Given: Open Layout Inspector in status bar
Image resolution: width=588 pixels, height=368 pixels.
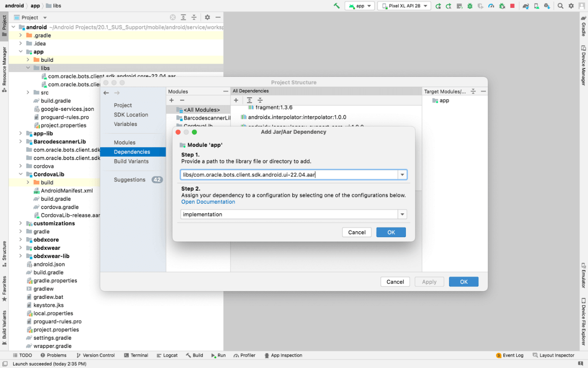Looking at the screenshot, I should click(x=553, y=355).
